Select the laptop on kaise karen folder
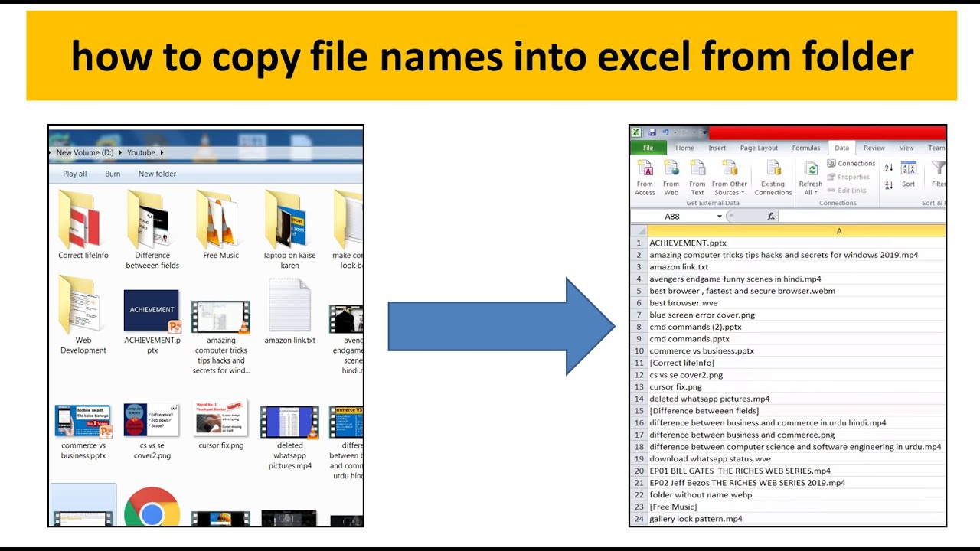 coord(290,230)
